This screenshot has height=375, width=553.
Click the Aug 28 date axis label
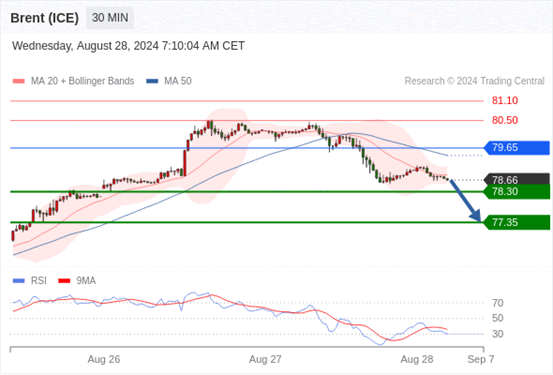pos(417,359)
